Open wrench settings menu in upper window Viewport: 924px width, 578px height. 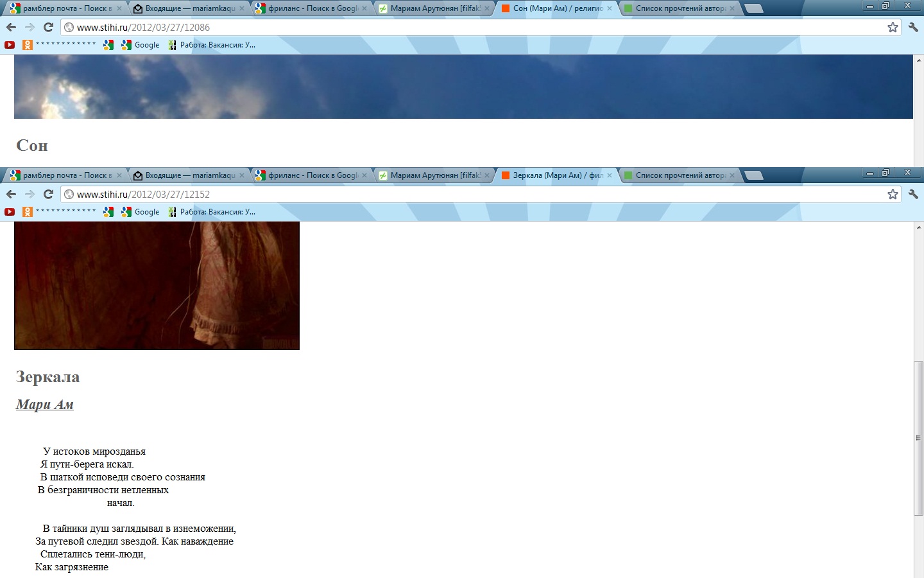point(913,27)
